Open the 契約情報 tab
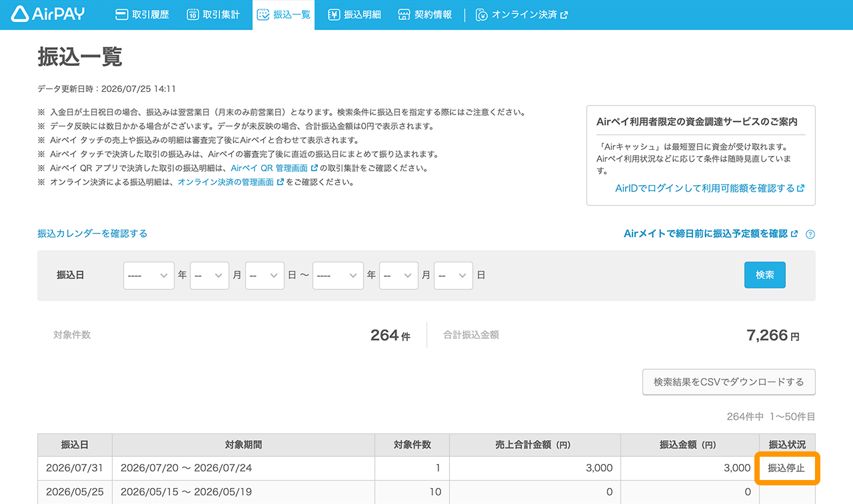This screenshot has width=853, height=504. (425, 15)
